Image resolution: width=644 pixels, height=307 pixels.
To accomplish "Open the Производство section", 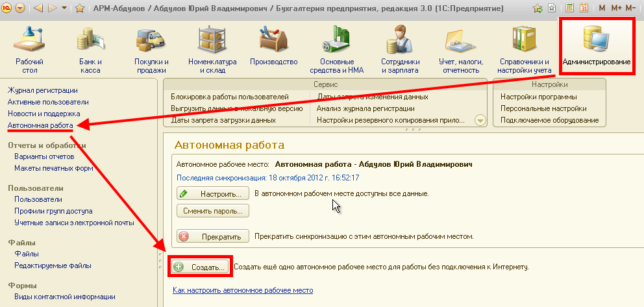I will point(273,45).
